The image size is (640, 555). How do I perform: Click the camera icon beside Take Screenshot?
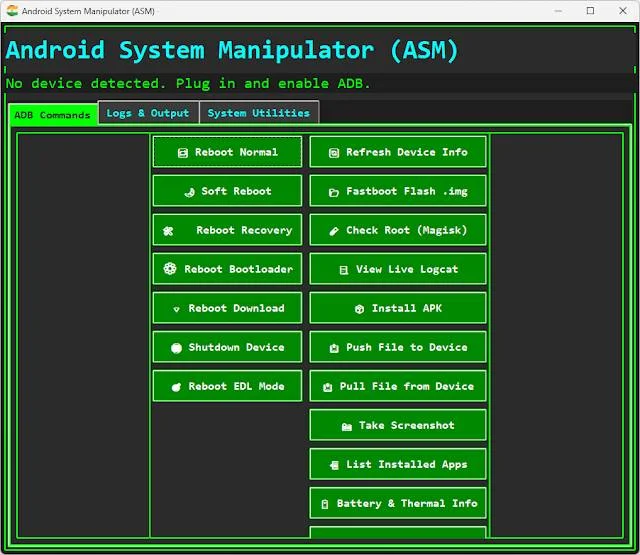pos(347,427)
